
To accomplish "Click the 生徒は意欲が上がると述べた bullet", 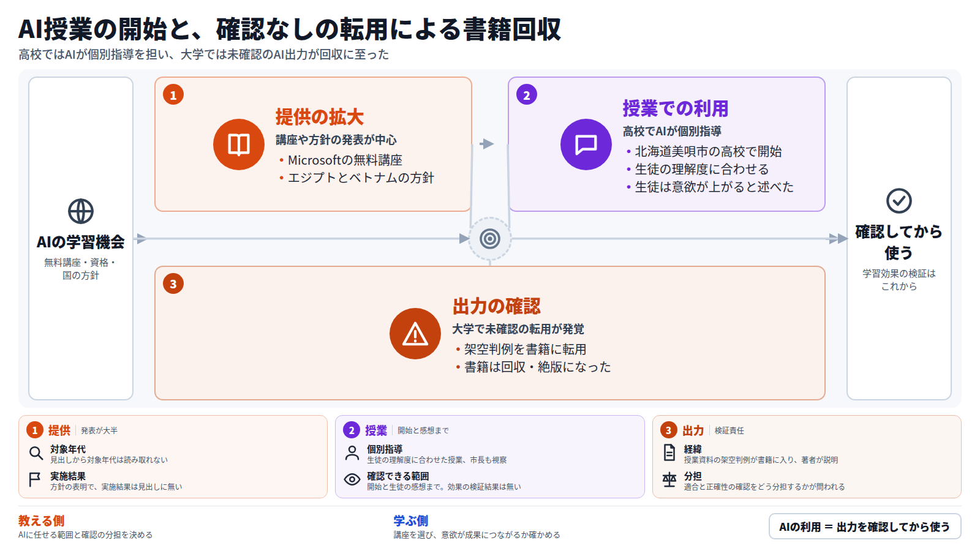I will [710, 187].
